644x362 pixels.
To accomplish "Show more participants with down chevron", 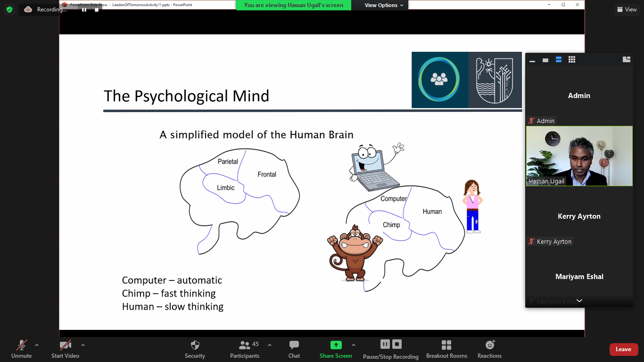I will click(x=579, y=301).
